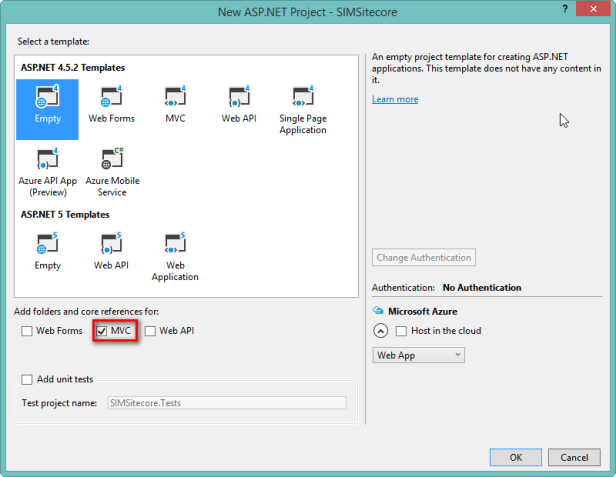Close the New ASP.NET Project dialog
The image size is (616, 477).
point(593,8)
